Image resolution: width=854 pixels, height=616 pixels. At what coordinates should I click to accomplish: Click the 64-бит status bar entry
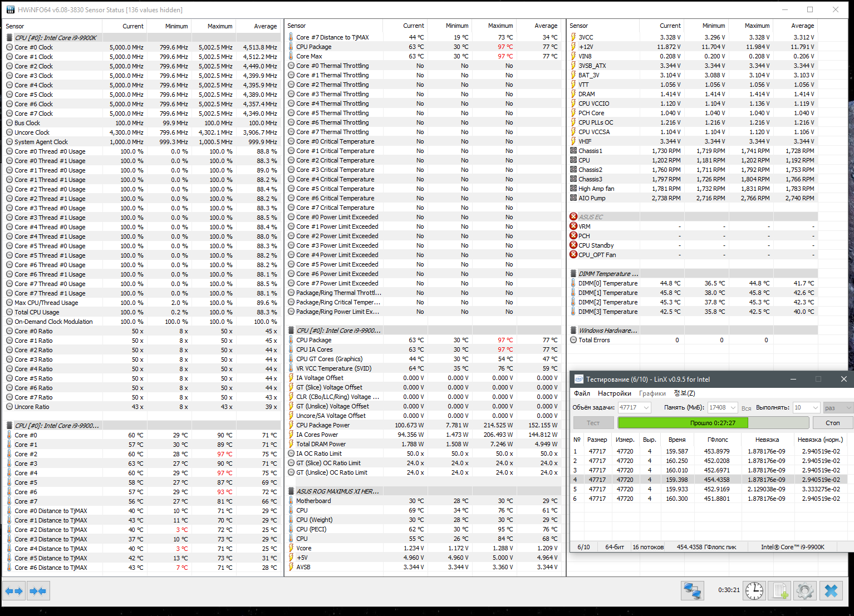pyautogui.click(x=615, y=547)
